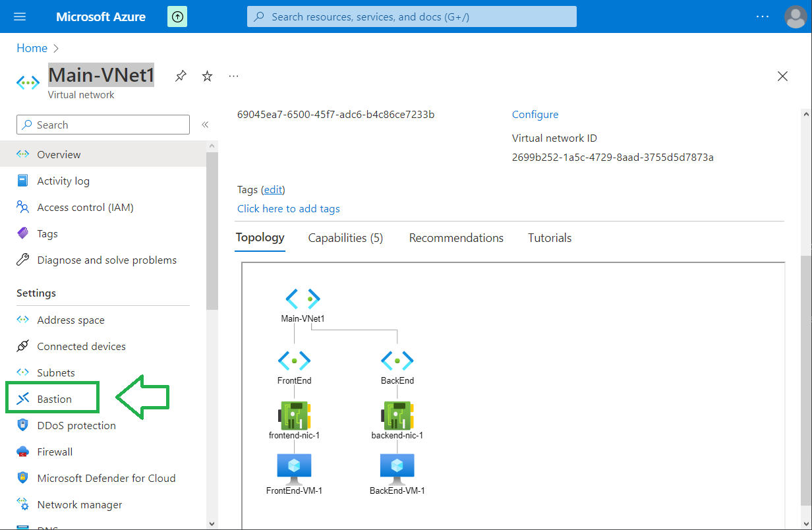
Task: Click the Access control (IAM) icon
Action: pos(23,207)
